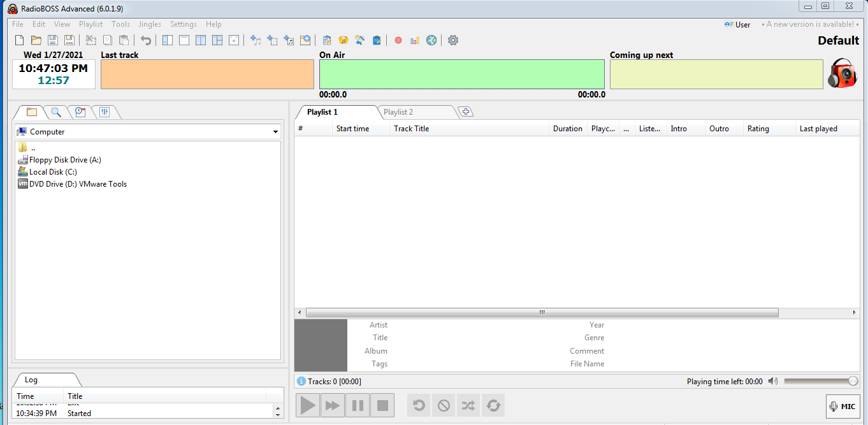868x425 pixels.
Task: Toggle the loop playlist button
Action: pyautogui.click(x=493, y=405)
